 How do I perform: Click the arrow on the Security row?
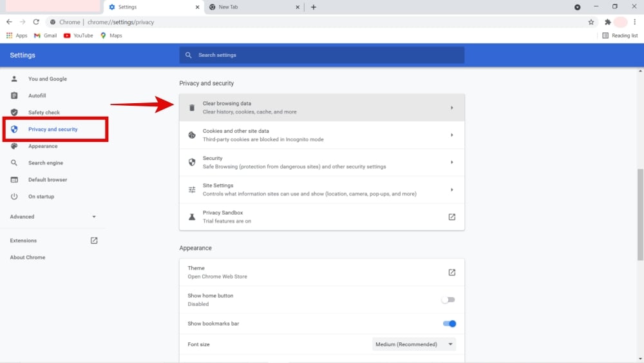coord(452,162)
